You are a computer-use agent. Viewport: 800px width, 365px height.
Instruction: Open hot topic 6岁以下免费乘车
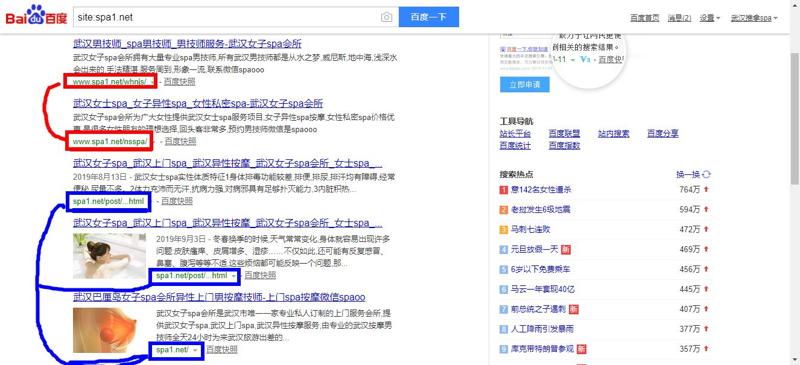[541, 270]
